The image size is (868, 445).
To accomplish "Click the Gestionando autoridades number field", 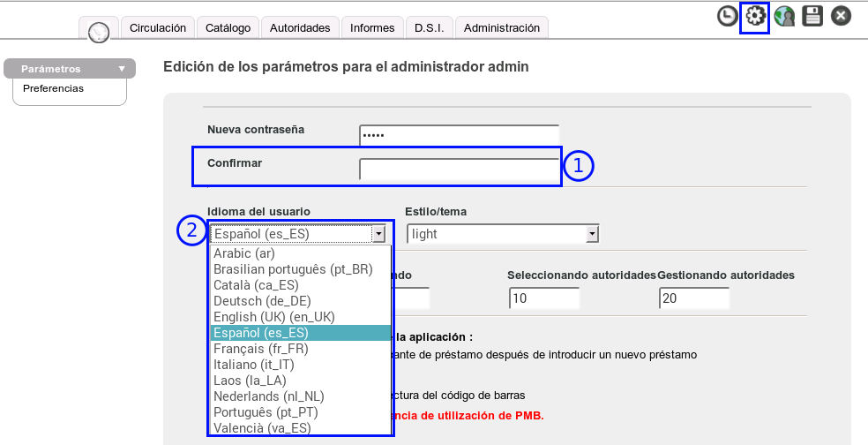I will coord(693,298).
